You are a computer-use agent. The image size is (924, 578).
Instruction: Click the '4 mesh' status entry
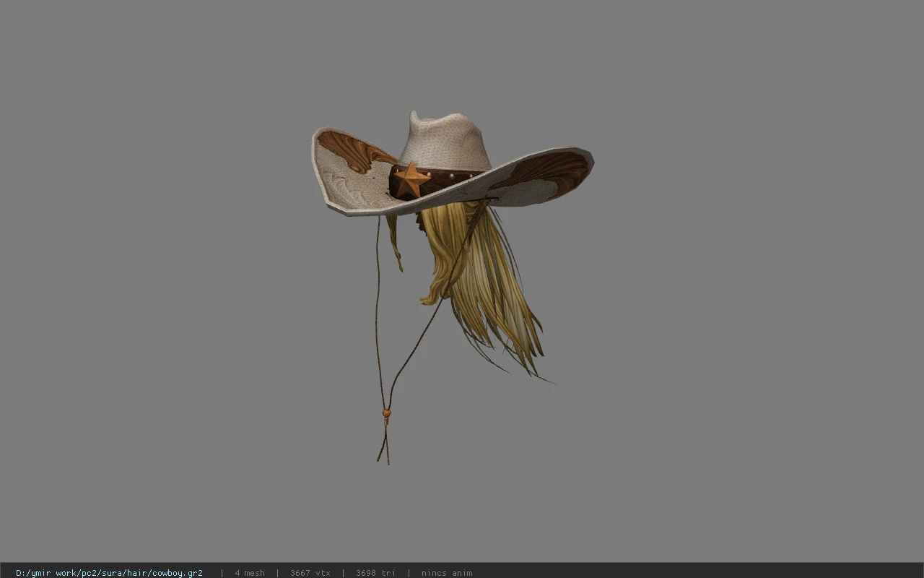(x=250, y=573)
